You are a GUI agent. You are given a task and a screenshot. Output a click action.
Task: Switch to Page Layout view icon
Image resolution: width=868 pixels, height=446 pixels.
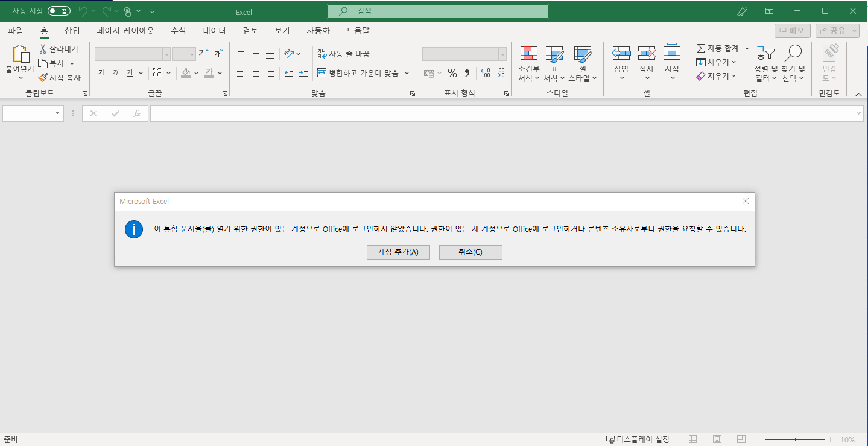point(717,439)
